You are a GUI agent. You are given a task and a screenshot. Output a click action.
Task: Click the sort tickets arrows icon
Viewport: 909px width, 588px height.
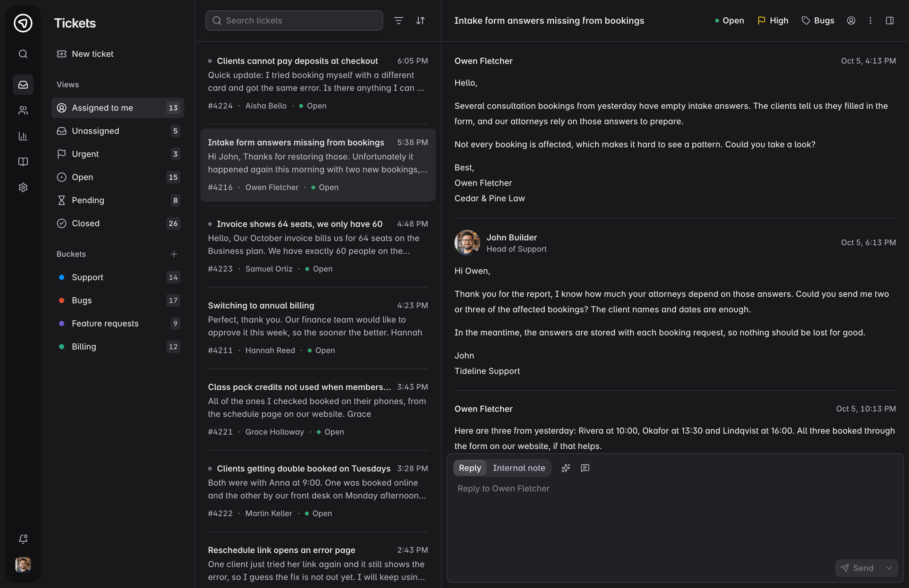420,21
